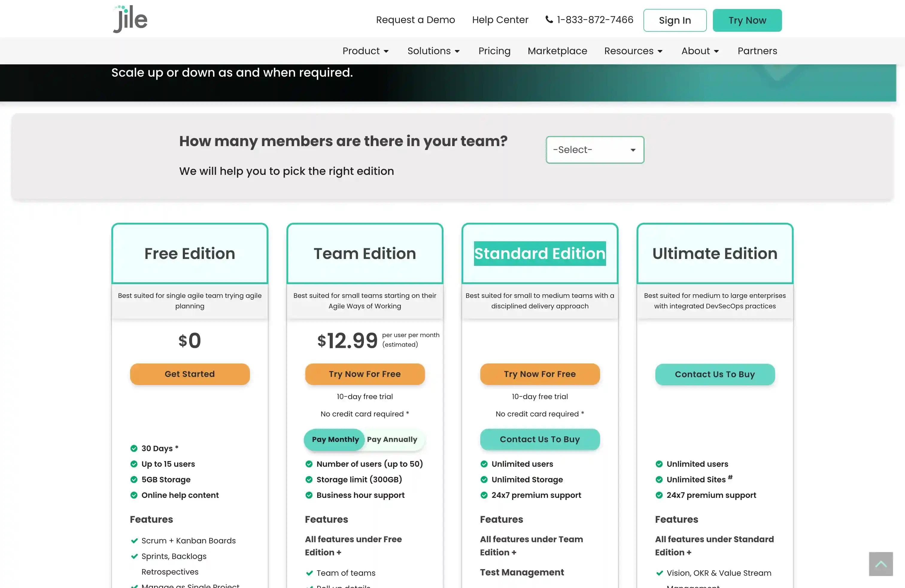This screenshot has width=905, height=588.
Task: Click the phone icon beside 1-833-872-7466
Action: pos(549,20)
